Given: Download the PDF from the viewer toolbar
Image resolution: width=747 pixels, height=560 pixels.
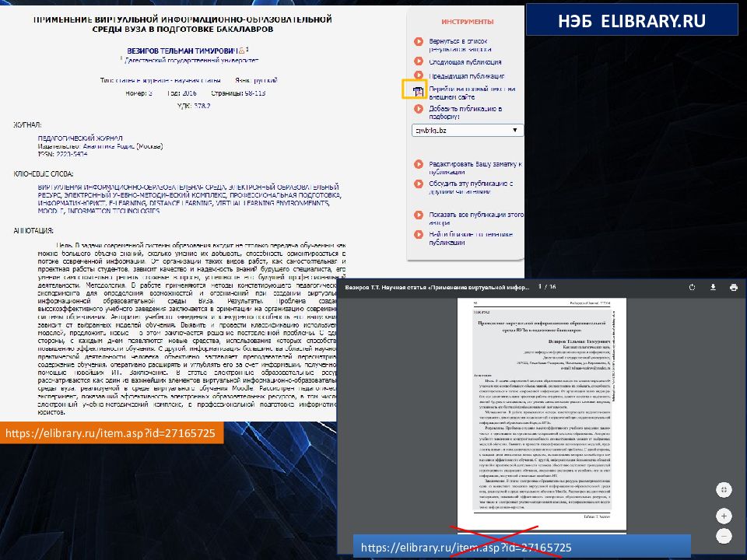Looking at the screenshot, I should pos(713,287).
